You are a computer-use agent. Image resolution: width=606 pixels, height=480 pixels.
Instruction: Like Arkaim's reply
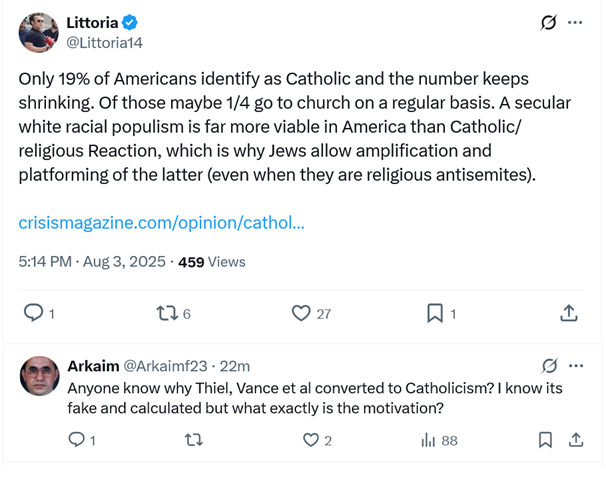coord(310,440)
